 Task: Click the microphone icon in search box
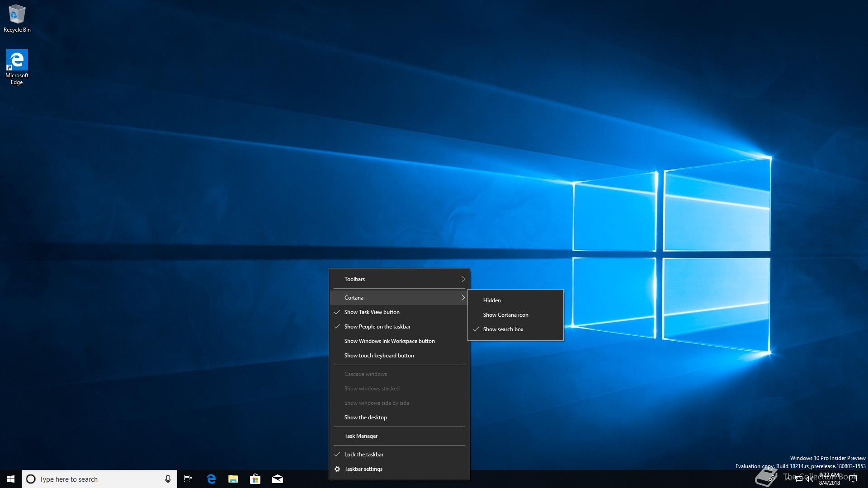tap(168, 479)
